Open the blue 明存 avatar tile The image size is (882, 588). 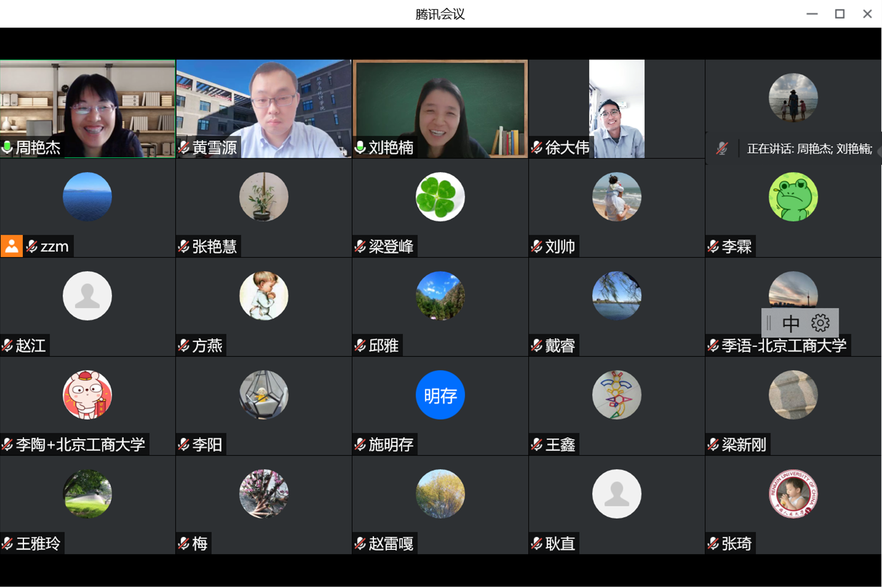point(440,395)
